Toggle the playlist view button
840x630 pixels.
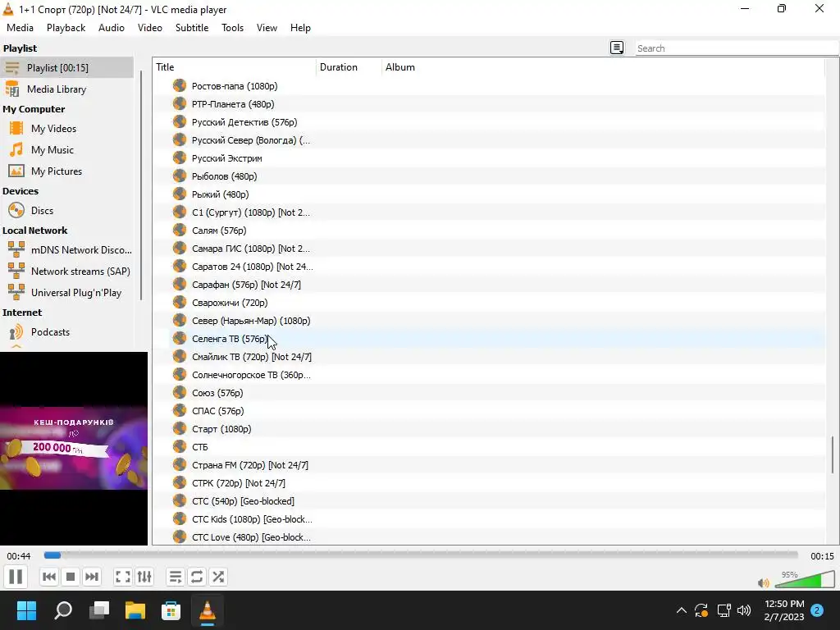tap(176, 577)
